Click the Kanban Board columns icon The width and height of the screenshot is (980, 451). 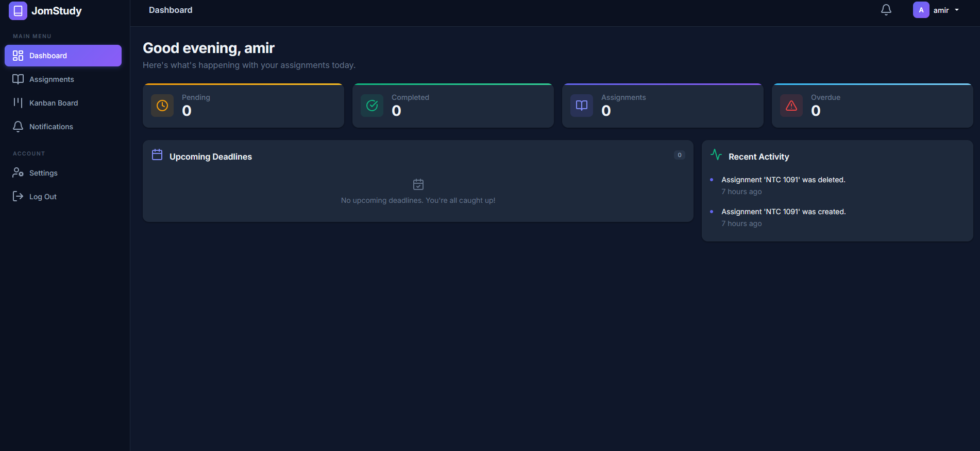pyautogui.click(x=18, y=102)
